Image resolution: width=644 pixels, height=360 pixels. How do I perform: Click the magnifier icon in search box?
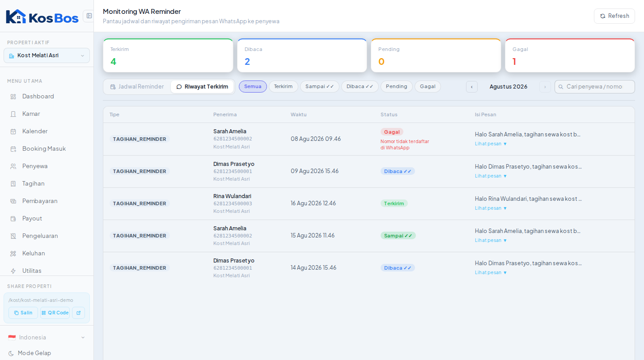click(x=561, y=87)
